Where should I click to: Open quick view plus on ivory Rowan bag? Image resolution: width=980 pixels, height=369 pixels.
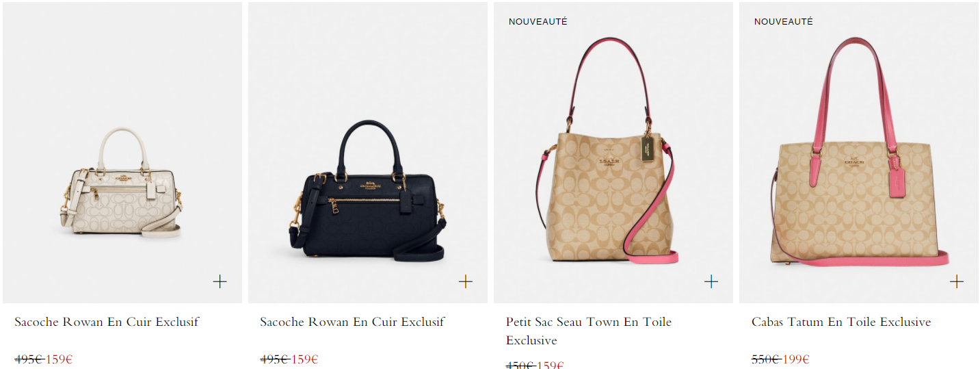pos(220,281)
